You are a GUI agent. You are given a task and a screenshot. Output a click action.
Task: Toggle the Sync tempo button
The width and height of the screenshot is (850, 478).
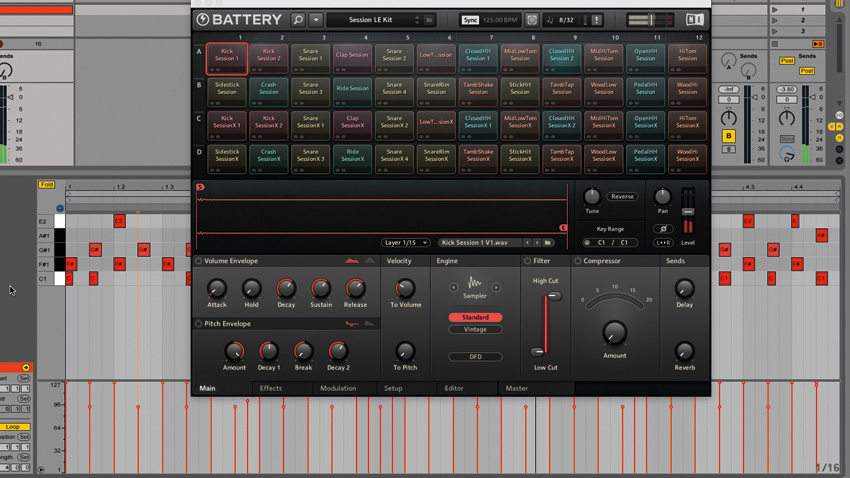point(470,20)
